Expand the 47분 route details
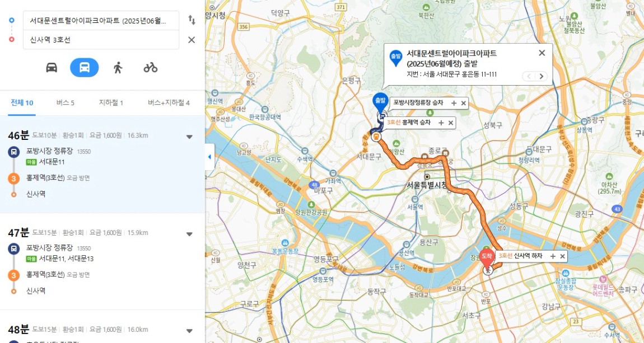The height and width of the screenshot is (343, 644). click(x=189, y=234)
